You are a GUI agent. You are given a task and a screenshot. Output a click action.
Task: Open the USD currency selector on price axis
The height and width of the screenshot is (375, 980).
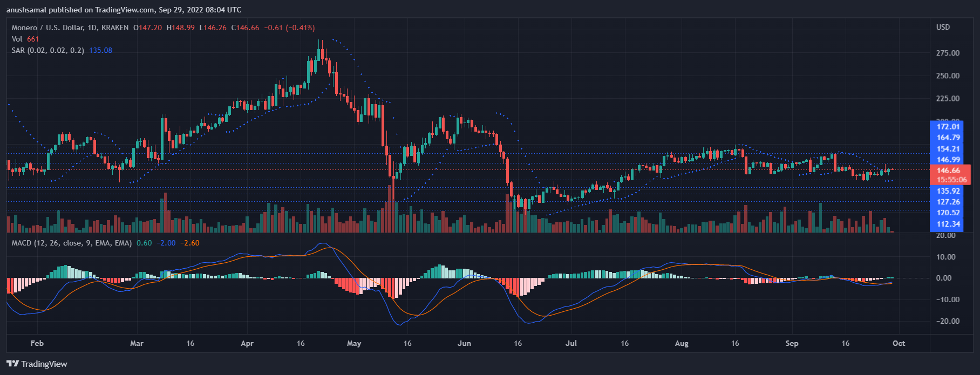pyautogui.click(x=943, y=27)
